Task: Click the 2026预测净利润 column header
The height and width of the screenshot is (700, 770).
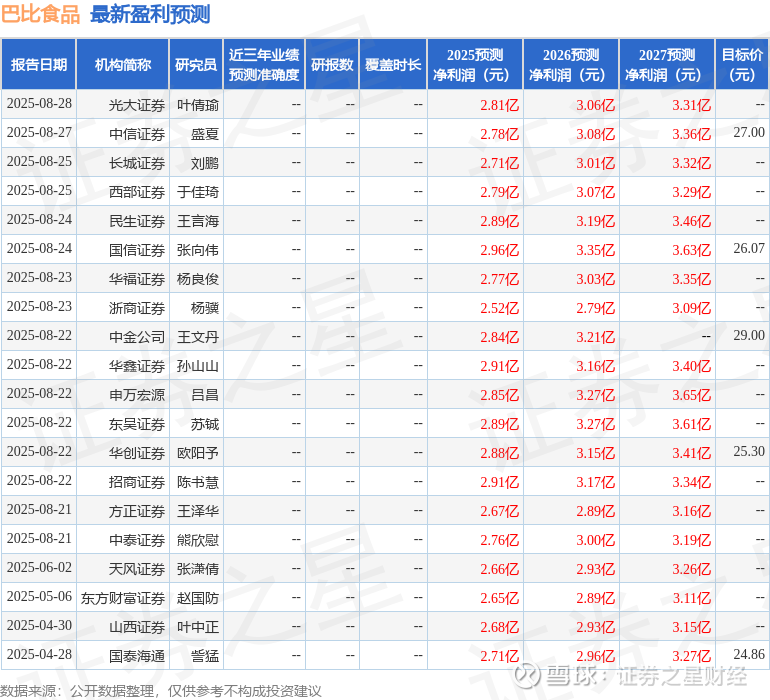Action: pos(571,64)
